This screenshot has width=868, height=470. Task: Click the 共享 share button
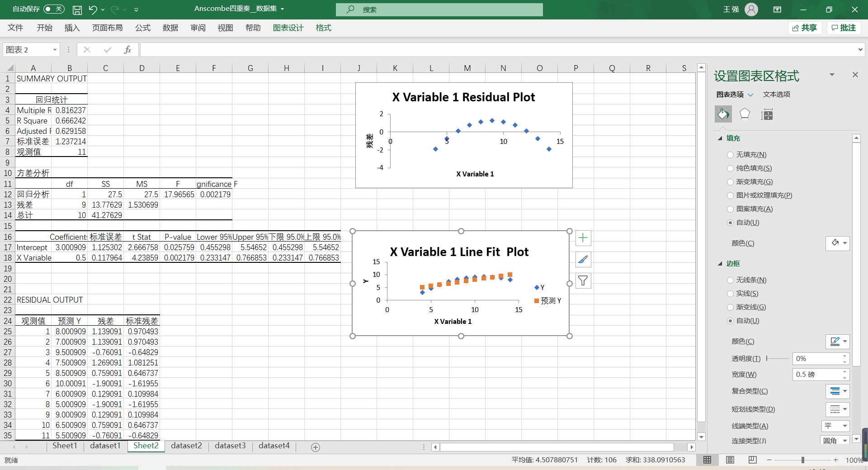[805, 28]
